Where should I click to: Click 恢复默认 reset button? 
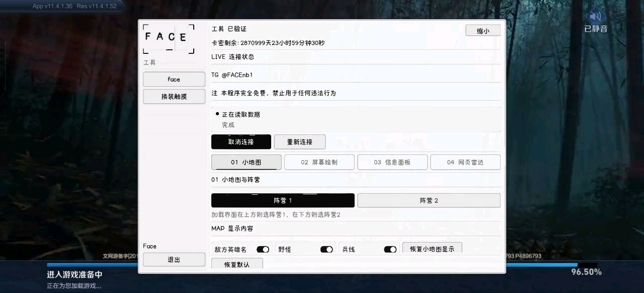point(237,264)
